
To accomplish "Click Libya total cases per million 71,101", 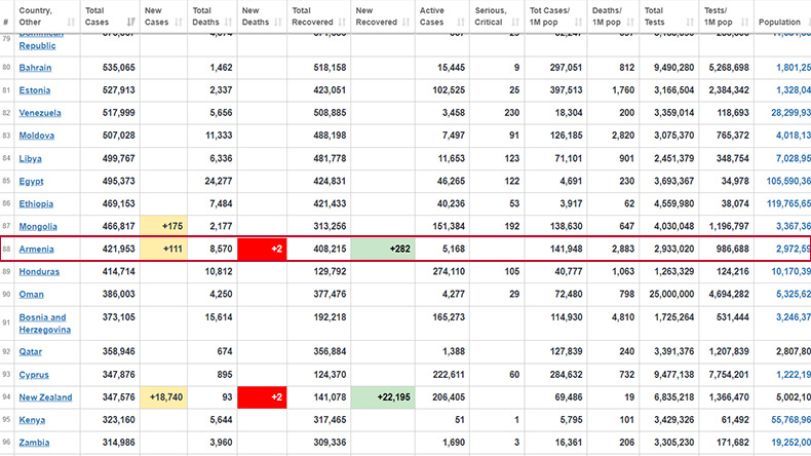I will pyautogui.click(x=568, y=159).
